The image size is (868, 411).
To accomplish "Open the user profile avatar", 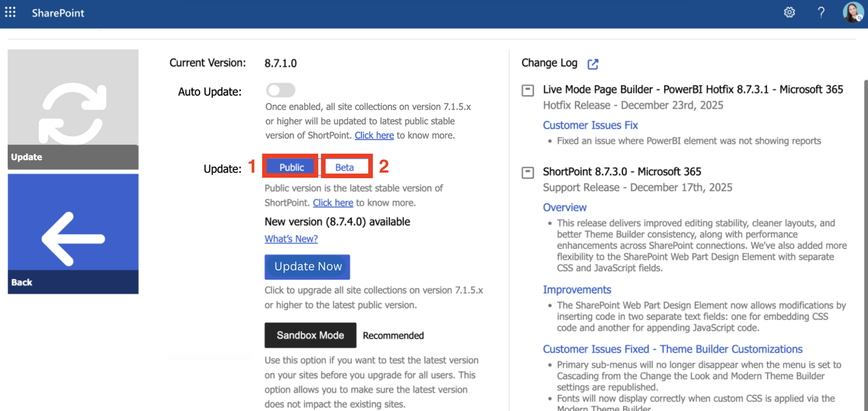I will coord(853,12).
